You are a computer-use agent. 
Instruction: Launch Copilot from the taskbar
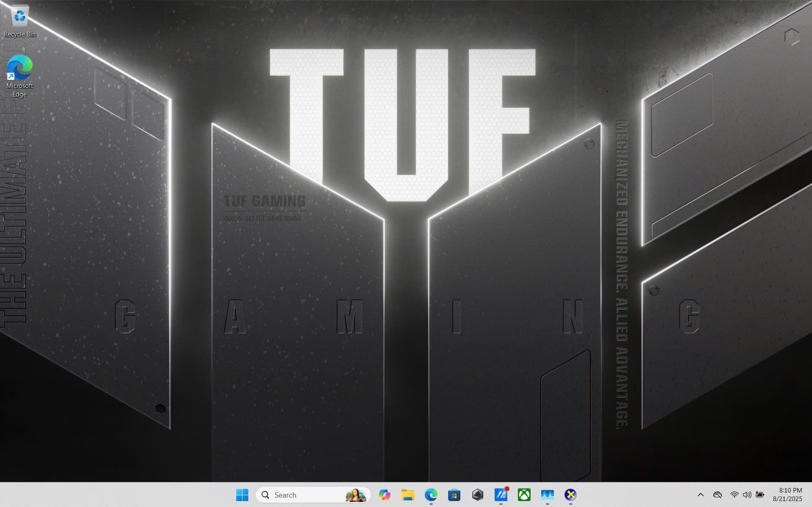[x=384, y=495]
